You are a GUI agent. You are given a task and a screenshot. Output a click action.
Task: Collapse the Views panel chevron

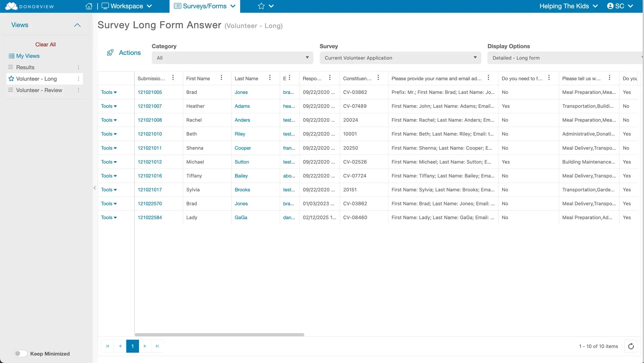pos(77,25)
